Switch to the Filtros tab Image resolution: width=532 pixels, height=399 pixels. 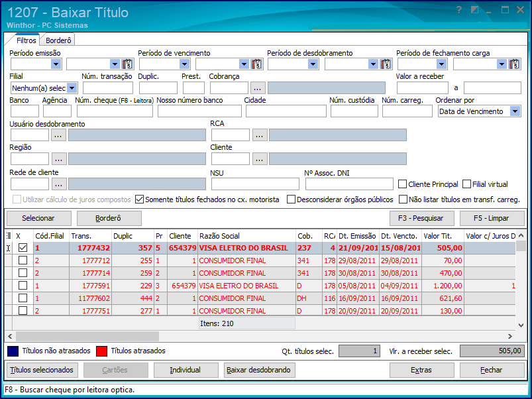click(26, 40)
